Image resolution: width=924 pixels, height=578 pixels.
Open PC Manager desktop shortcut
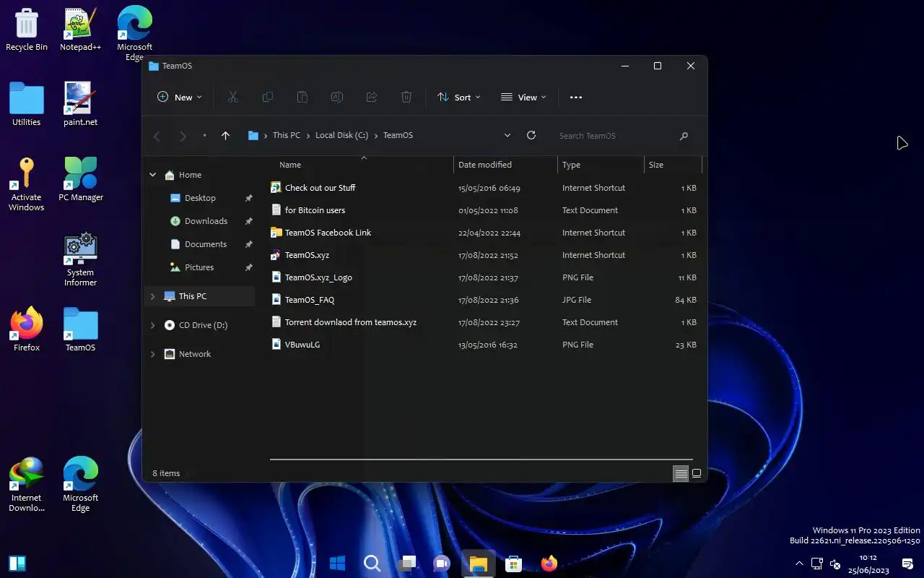[81, 179]
